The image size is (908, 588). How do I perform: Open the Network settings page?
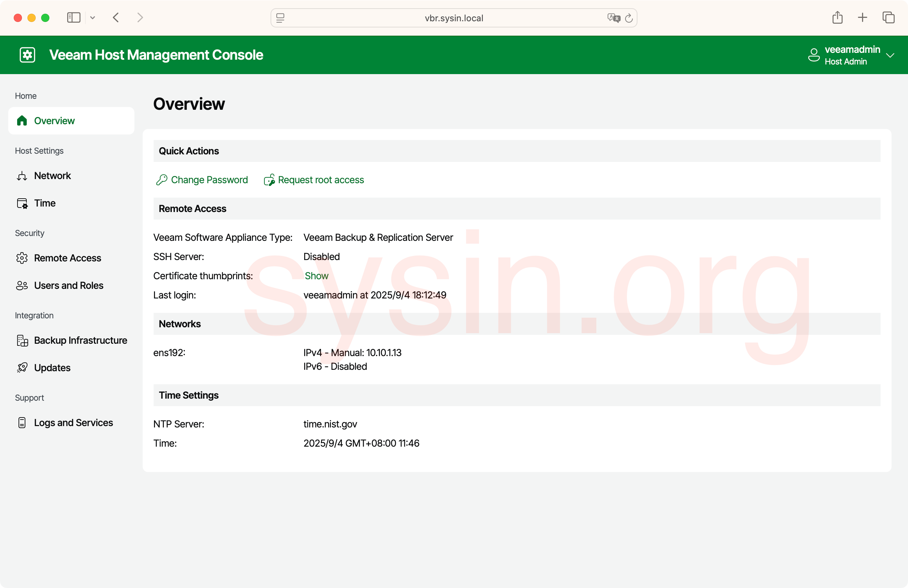point(52,176)
